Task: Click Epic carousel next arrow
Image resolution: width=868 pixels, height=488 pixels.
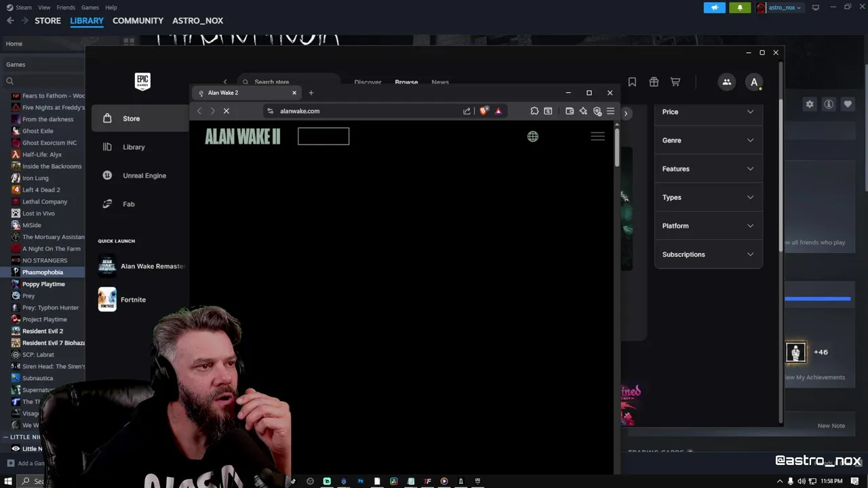Action: pyautogui.click(x=626, y=114)
